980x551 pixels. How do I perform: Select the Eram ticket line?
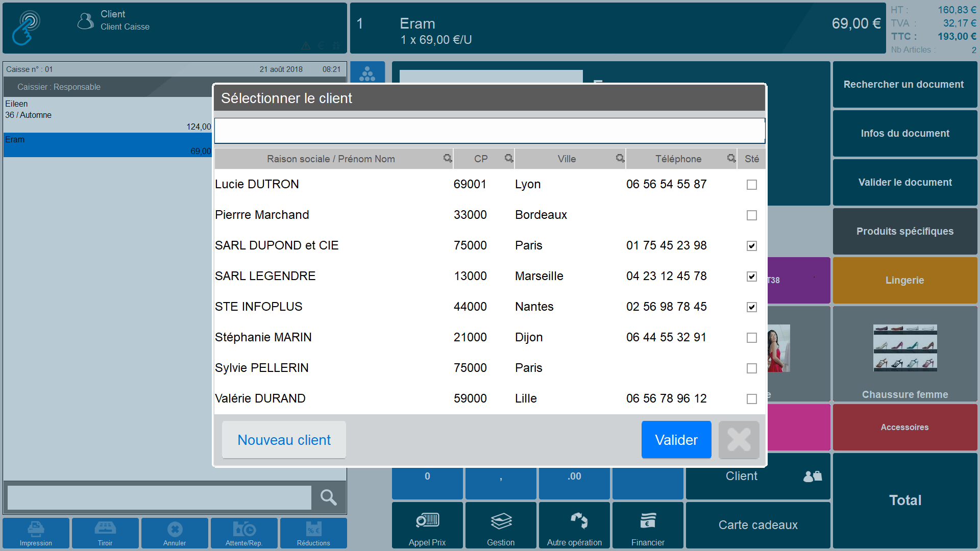(108, 145)
